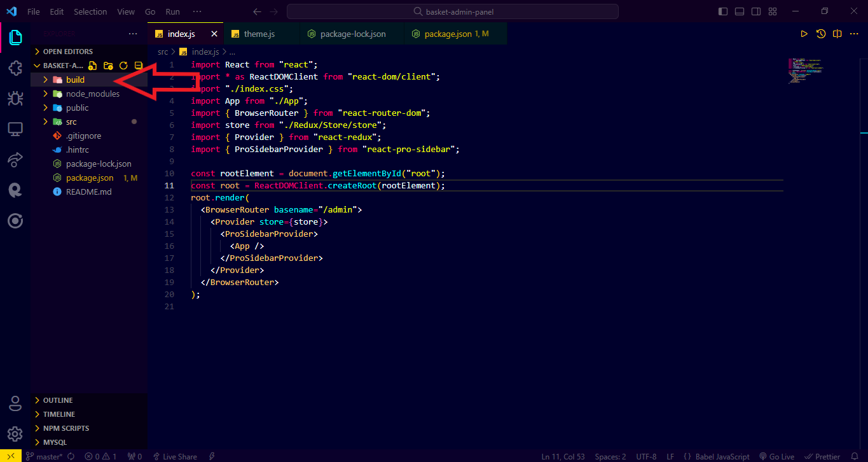Open the Run menu

(172, 11)
